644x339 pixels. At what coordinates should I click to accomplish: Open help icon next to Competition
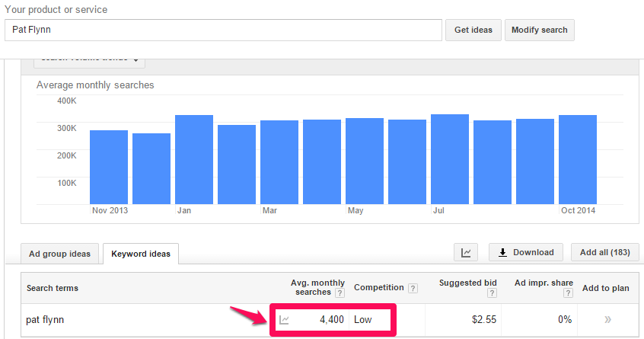[x=413, y=289]
